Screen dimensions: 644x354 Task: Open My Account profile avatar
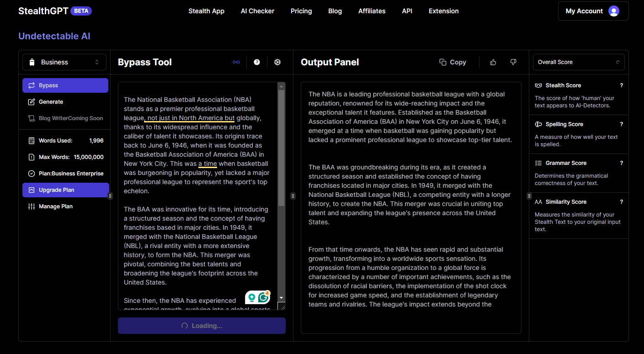[x=614, y=11]
